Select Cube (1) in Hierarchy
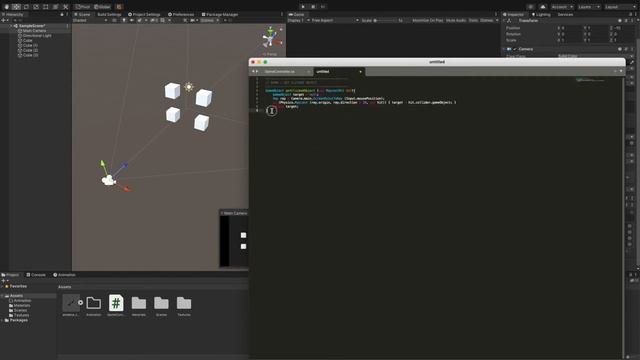The width and height of the screenshot is (640, 360). click(x=30, y=45)
